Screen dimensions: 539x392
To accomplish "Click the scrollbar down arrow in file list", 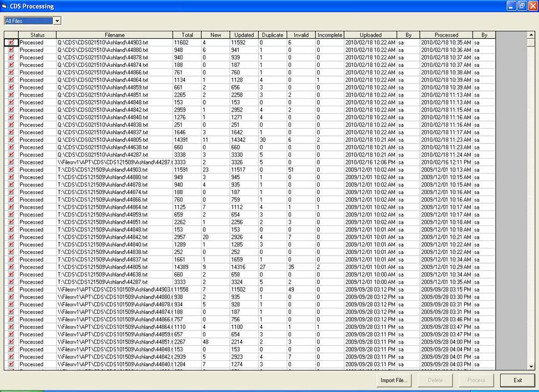I will coord(531,367).
